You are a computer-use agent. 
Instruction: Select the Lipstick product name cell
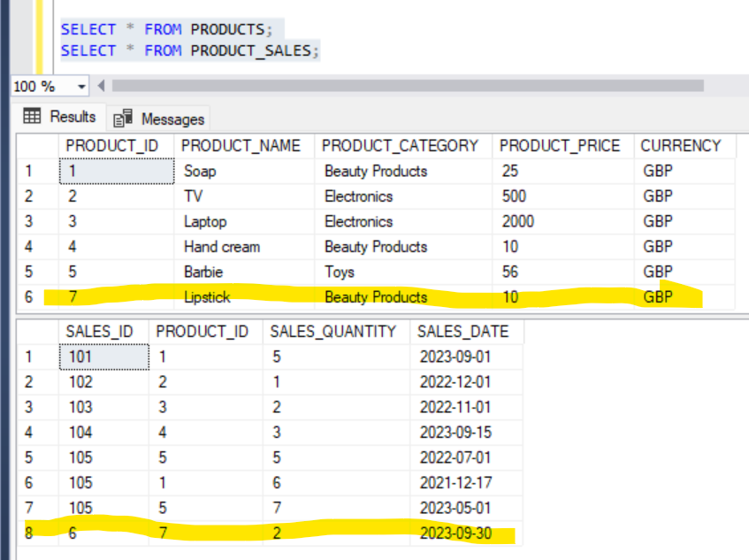click(x=207, y=297)
